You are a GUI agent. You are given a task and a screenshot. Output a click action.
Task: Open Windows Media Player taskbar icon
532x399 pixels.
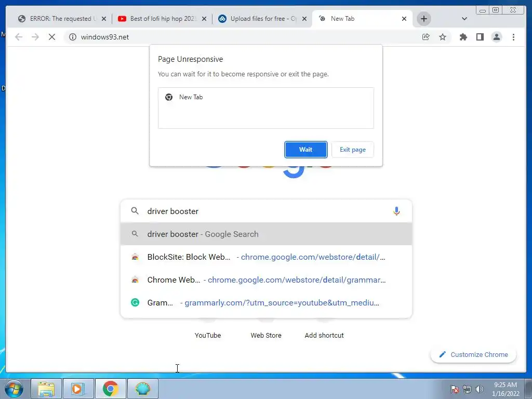pos(78,389)
